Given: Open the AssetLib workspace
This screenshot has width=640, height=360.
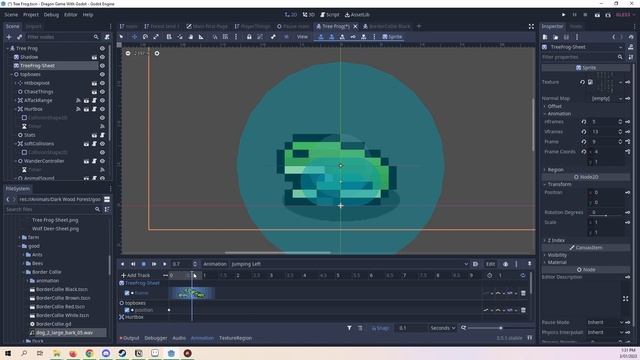Looking at the screenshot, I should point(357,15).
